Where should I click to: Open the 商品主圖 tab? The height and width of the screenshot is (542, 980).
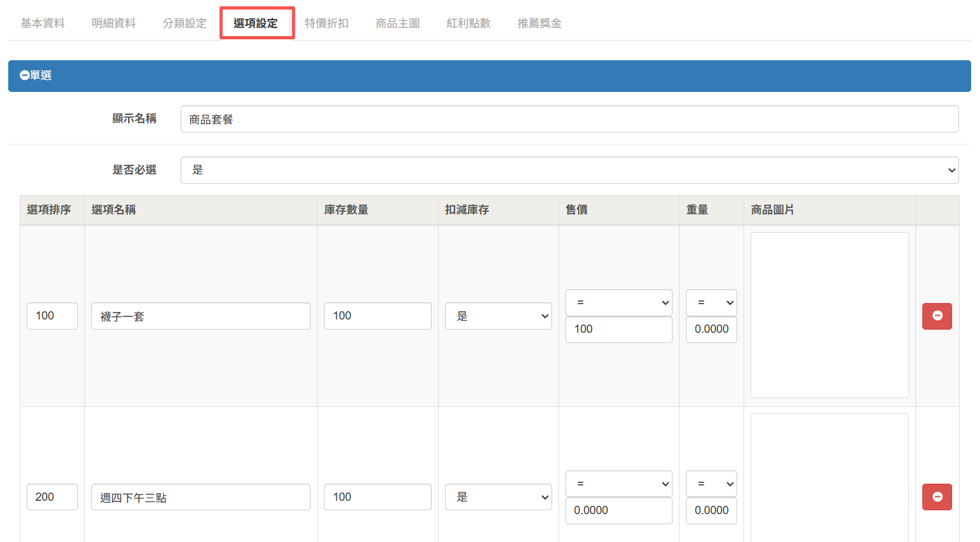pyautogui.click(x=397, y=23)
